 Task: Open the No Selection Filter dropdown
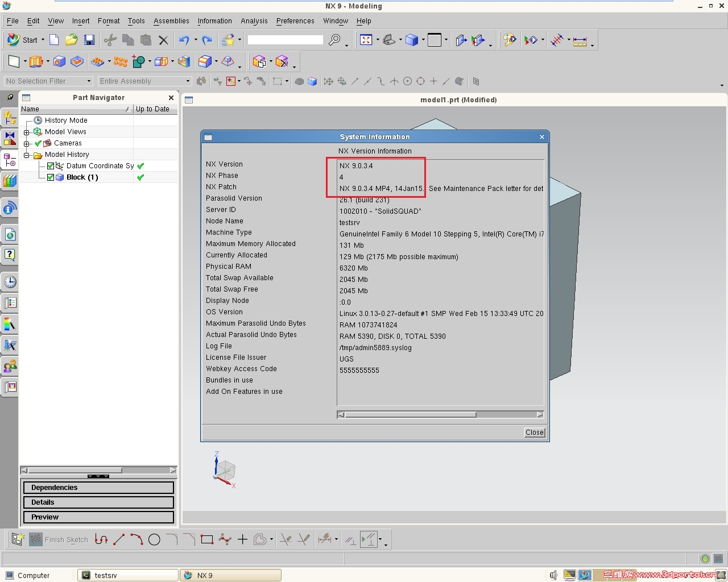click(48, 81)
